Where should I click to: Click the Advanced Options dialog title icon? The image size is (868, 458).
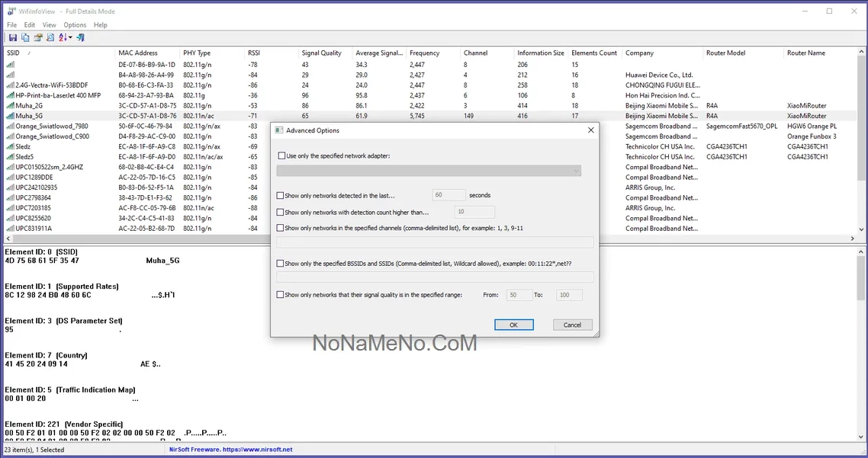(279, 130)
